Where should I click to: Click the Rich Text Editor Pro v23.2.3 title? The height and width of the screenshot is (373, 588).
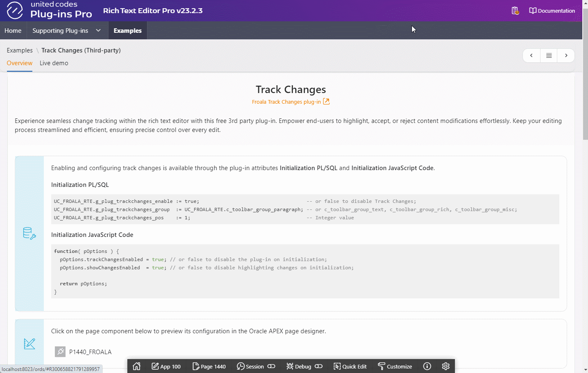(x=153, y=11)
